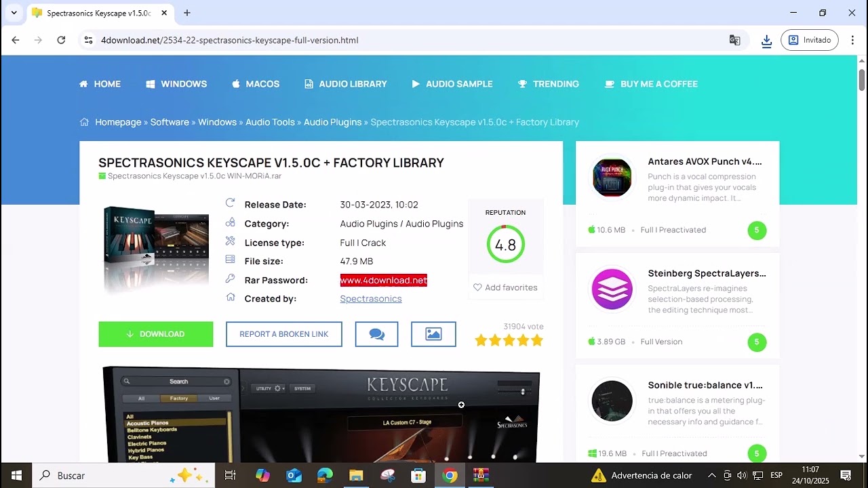Viewport: 868px width, 488px height.
Task: Open Task View on the taskbar
Action: pyautogui.click(x=231, y=475)
